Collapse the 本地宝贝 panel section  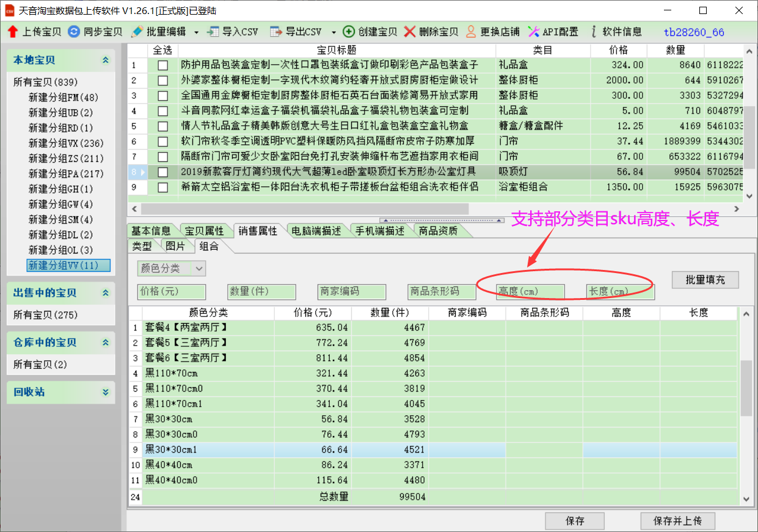tap(106, 60)
